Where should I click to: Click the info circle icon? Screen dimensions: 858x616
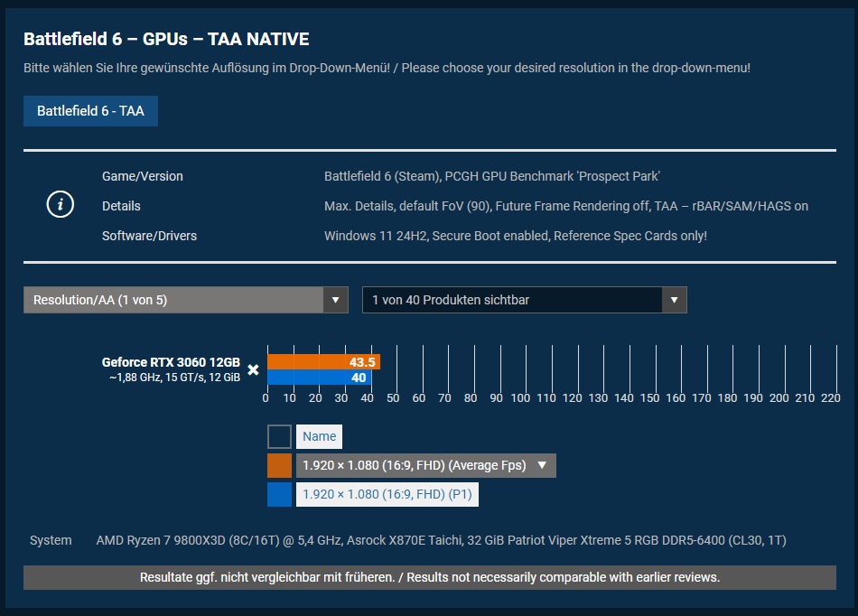(x=61, y=205)
